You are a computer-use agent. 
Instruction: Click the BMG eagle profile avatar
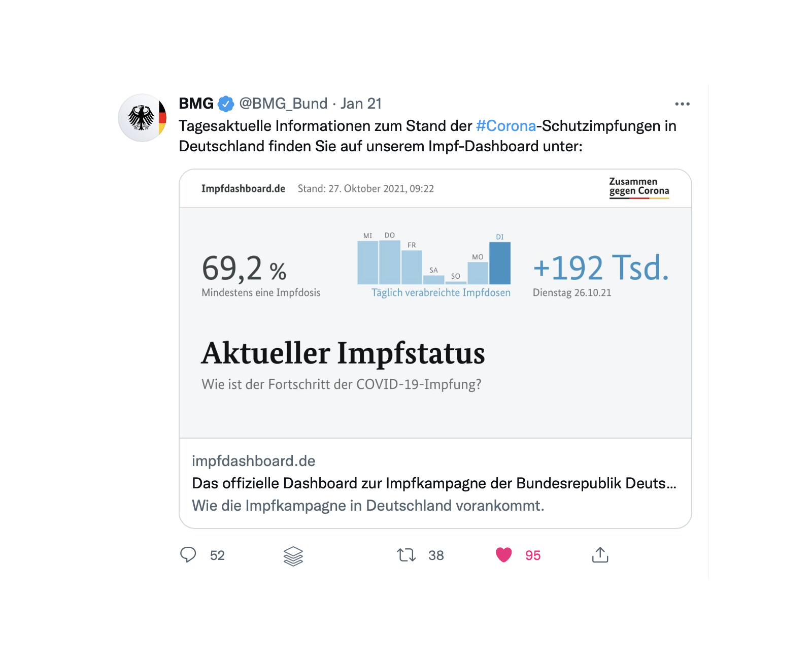[x=143, y=118]
